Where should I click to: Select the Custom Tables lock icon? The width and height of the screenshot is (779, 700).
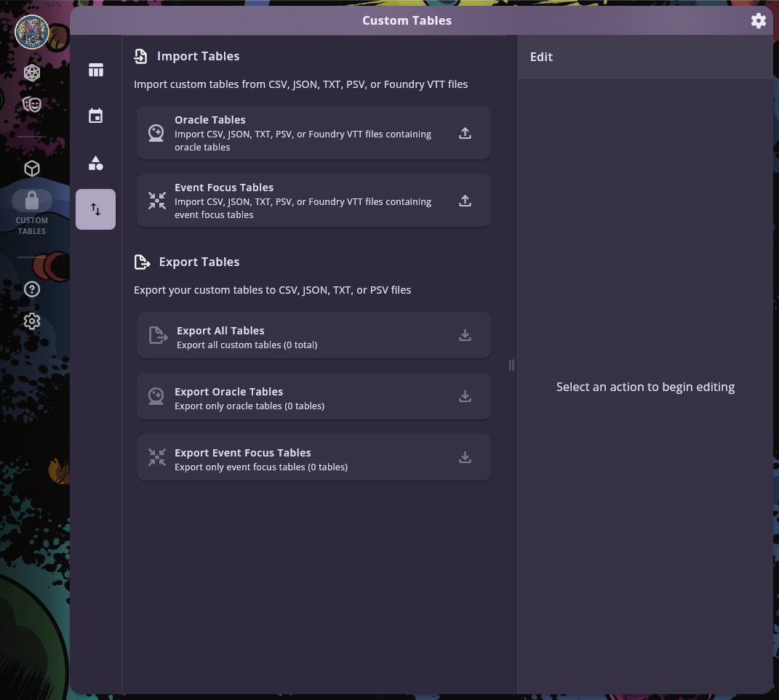[32, 201]
